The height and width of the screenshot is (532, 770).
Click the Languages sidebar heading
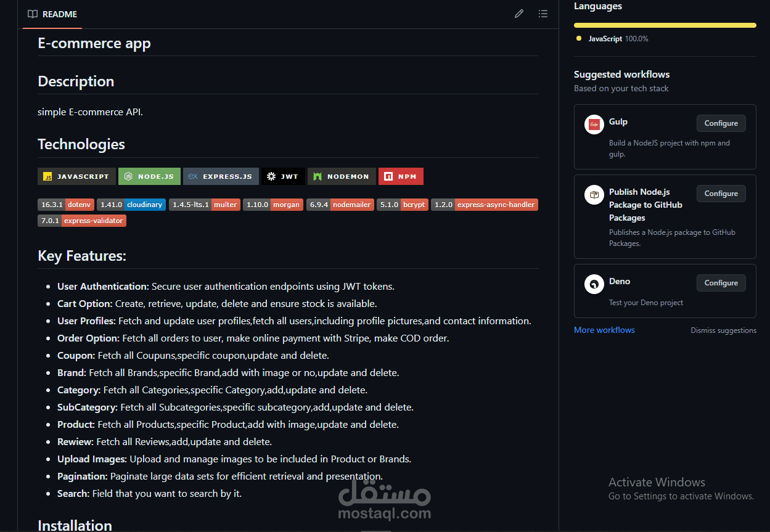pyautogui.click(x=598, y=6)
